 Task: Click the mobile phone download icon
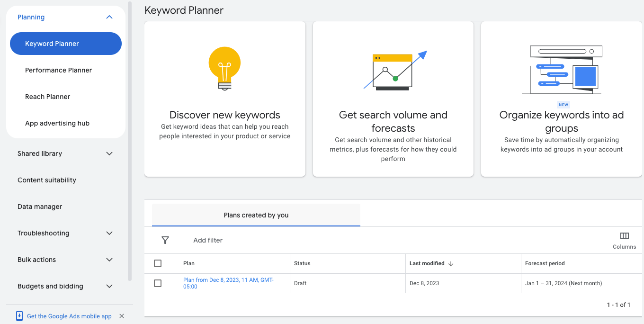(19, 316)
